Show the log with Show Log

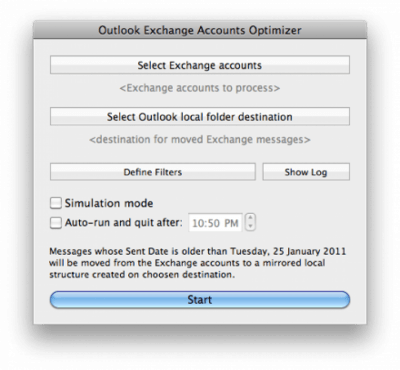tap(306, 172)
